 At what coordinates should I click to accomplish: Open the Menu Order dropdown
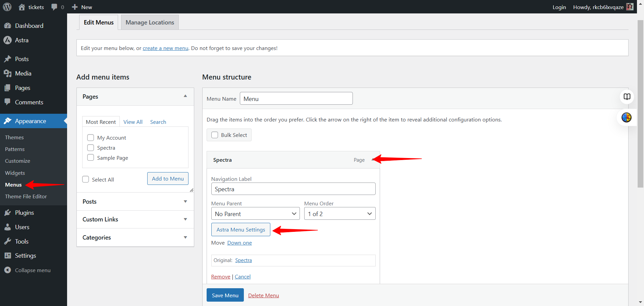click(340, 214)
